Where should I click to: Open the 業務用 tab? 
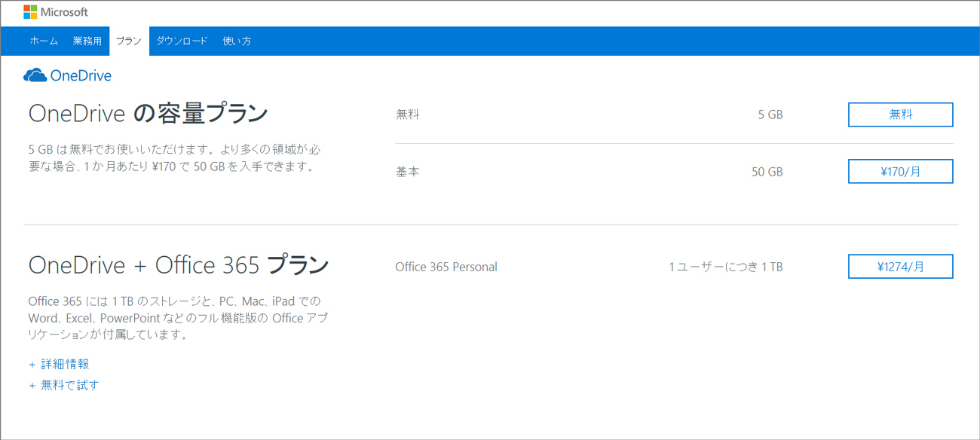point(87,41)
